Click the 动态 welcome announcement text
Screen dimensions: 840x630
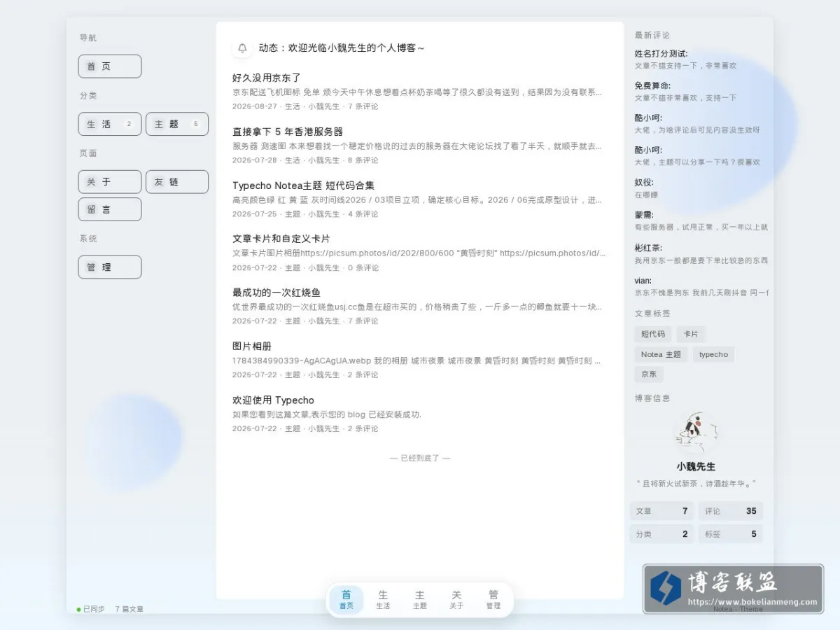[342, 48]
